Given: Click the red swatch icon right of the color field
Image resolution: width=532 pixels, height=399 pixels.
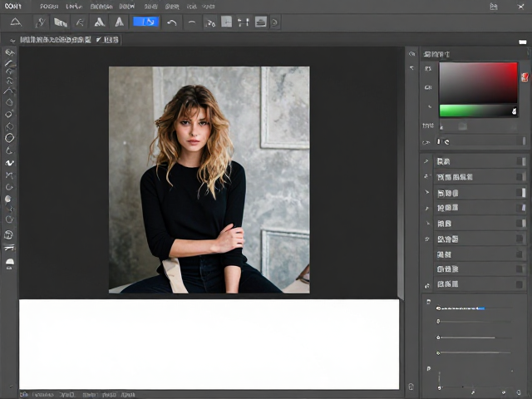Looking at the screenshot, I should [x=525, y=77].
